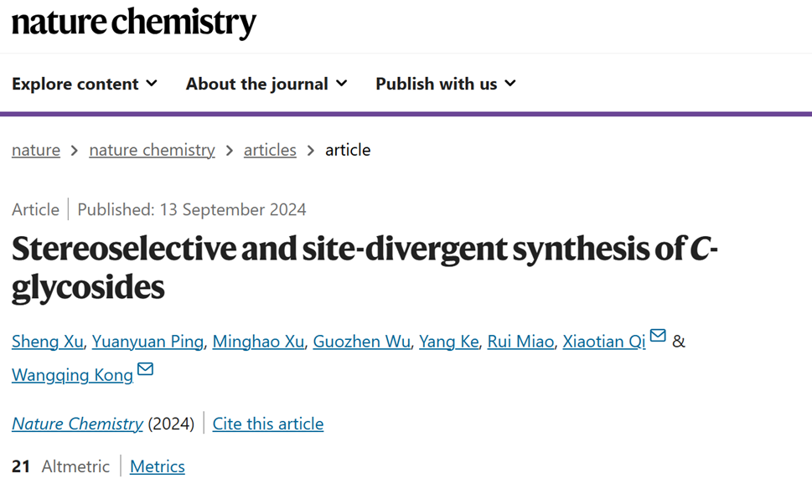Open the About the journal menu
The height and width of the screenshot is (504, 812).
coord(266,84)
